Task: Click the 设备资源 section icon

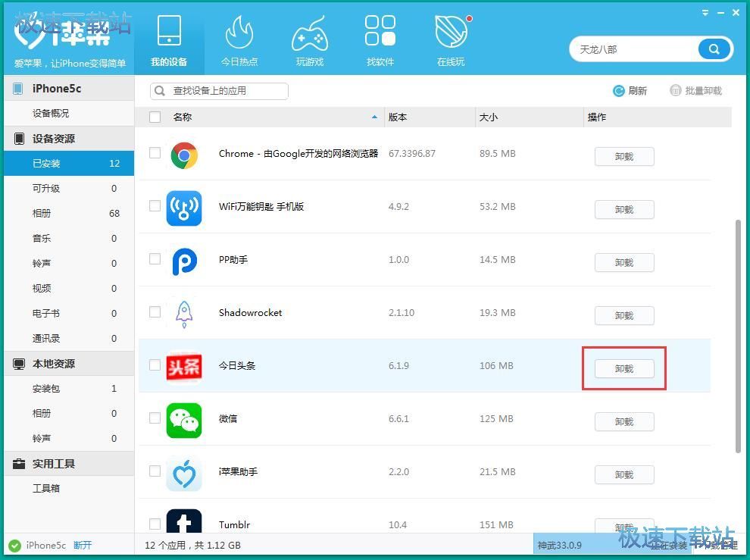Action: (x=19, y=139)
